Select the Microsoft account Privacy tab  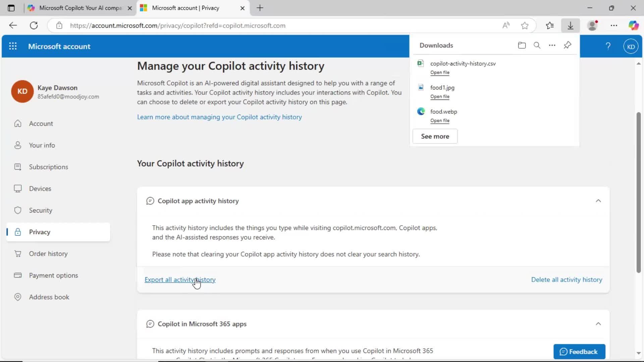(193, 8)
